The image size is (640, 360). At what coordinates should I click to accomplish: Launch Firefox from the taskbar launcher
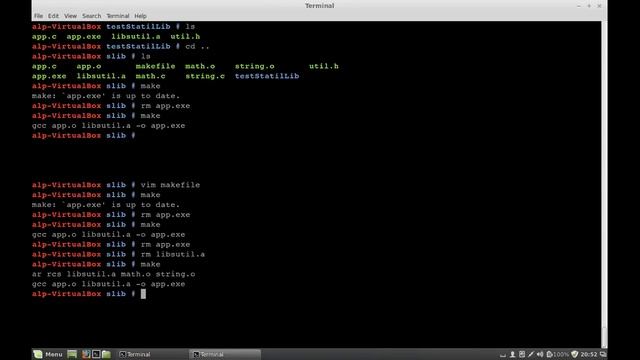(86, 354)
